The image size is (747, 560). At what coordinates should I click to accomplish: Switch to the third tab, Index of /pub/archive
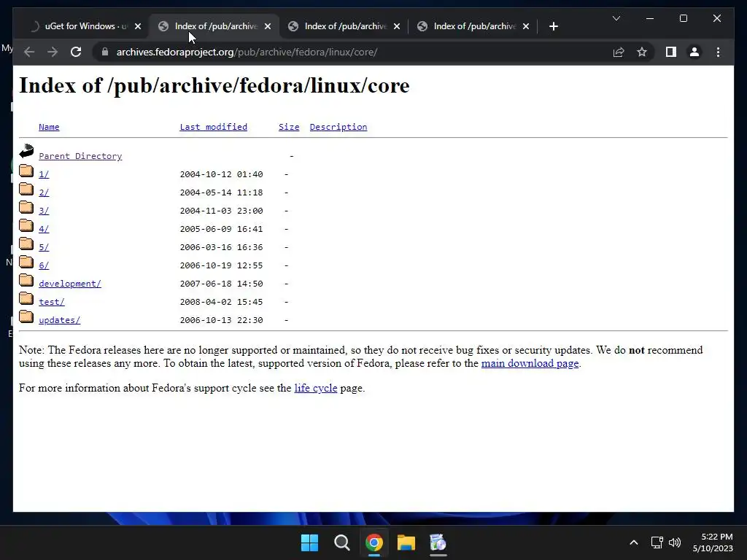pos(344,26)
